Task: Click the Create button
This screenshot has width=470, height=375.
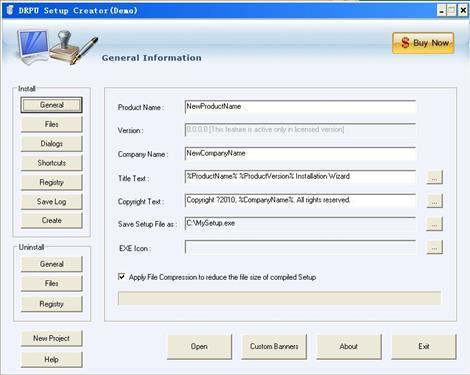Action: pos(51,220)
